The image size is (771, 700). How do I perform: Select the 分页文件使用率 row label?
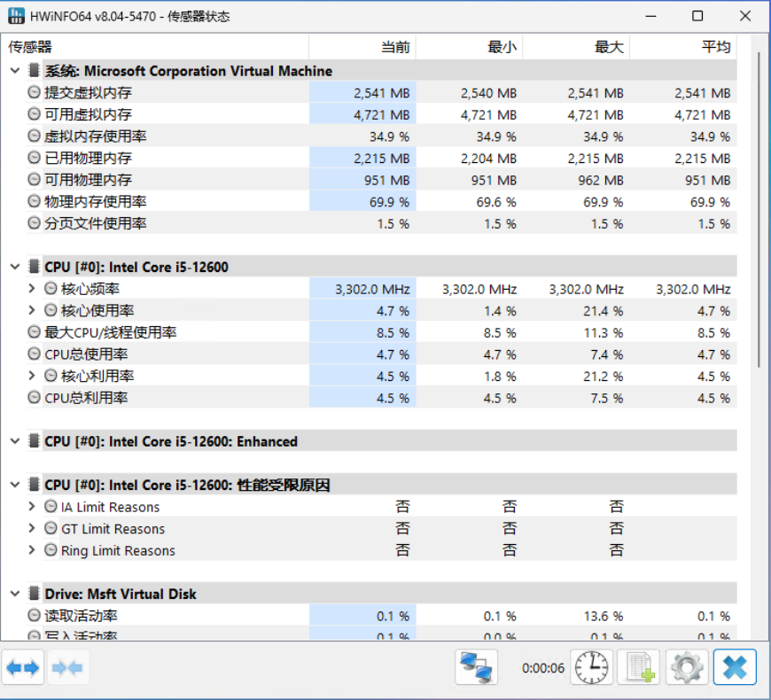tap(96, 223)
